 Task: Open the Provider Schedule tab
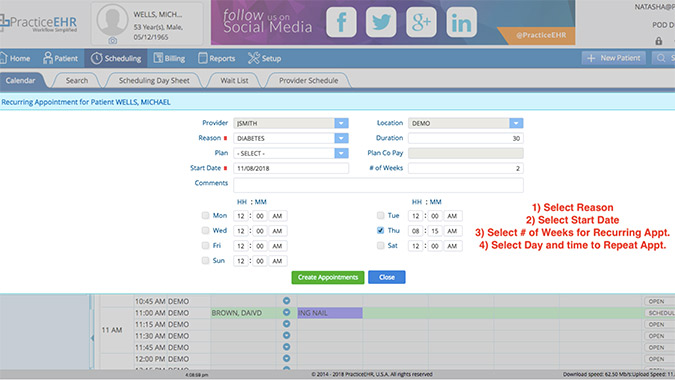pos(308,80)
